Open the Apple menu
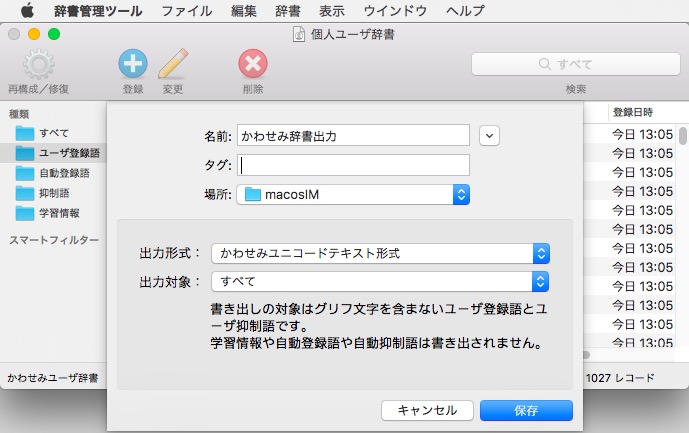 [27, 11]
